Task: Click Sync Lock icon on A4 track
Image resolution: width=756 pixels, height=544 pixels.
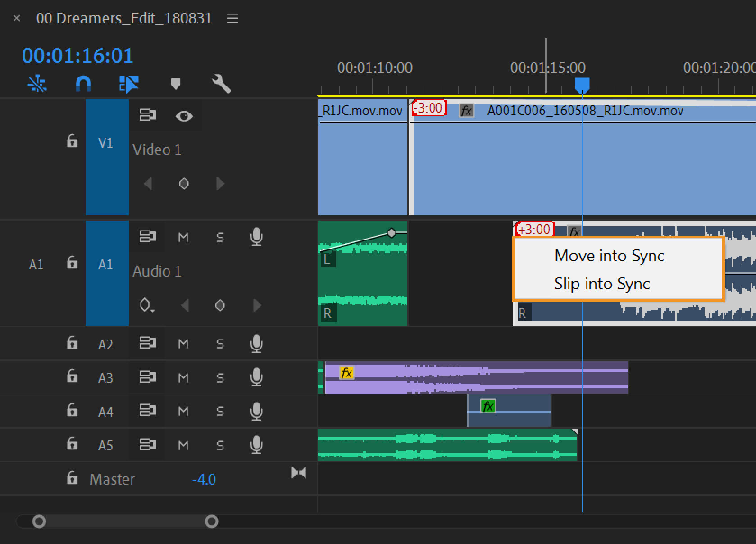Action: [x=147, y=411]
